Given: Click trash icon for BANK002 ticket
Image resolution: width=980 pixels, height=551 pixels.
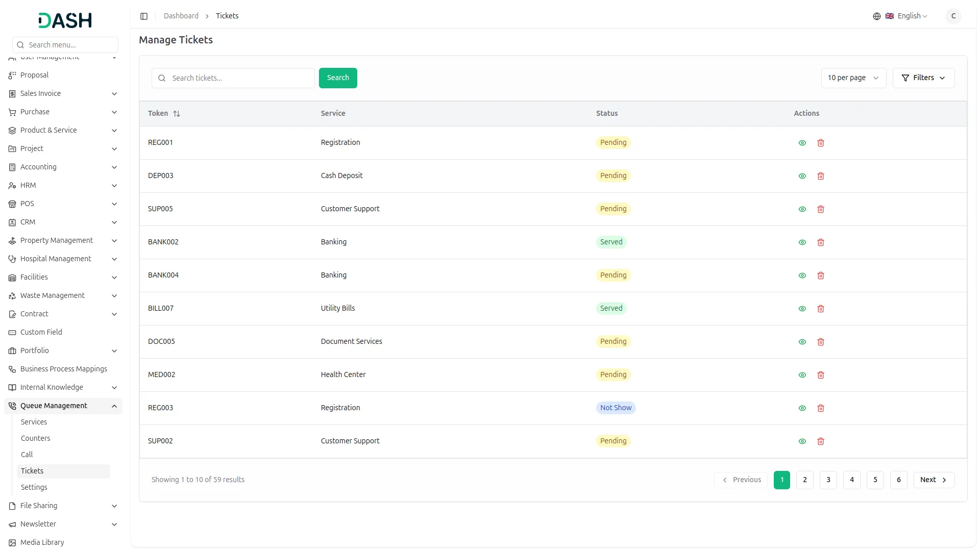Looking at the screenshot, I should coord(821,242).
